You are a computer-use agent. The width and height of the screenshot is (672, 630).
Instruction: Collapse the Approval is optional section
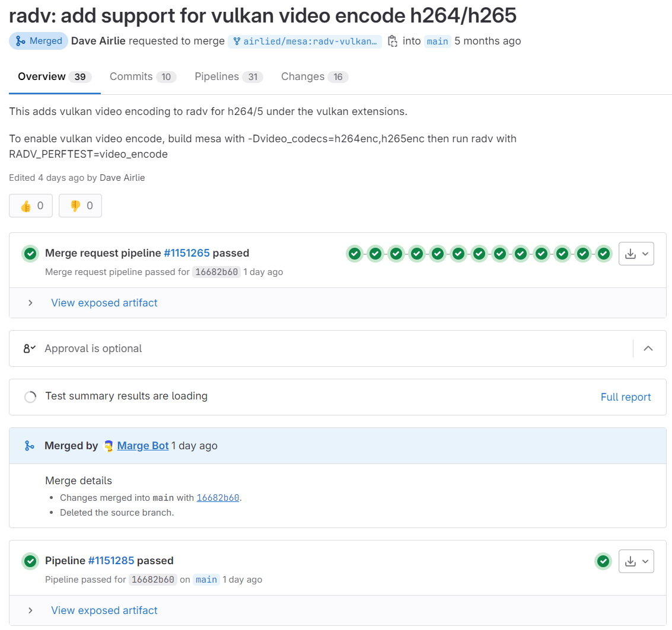point(648,348)
